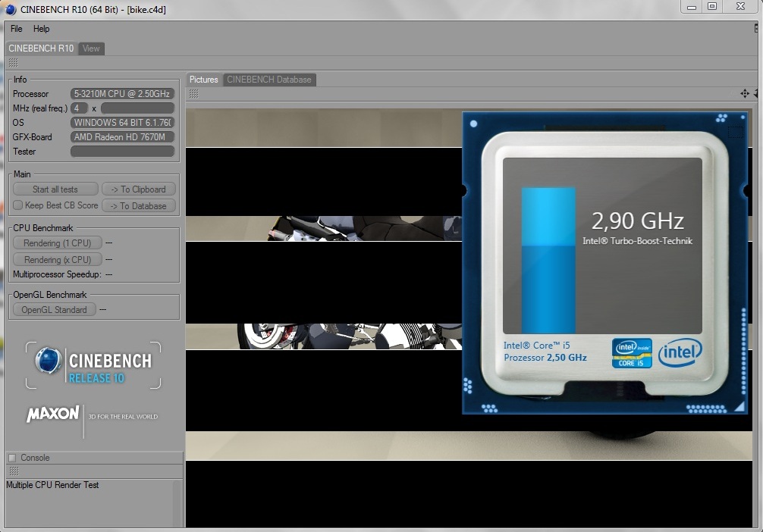Toggle the Console panel checkbox
Image resolution: width=763 pixels, height=532 pixels.
click(12, 458)
